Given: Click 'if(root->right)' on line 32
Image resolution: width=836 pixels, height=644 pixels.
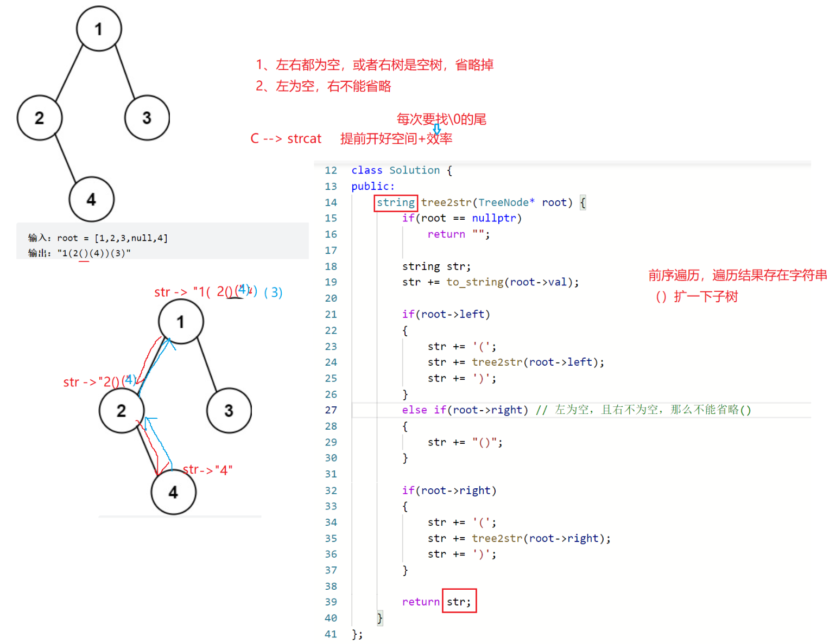Looking at the screenshot, I should tap(449, 490).
